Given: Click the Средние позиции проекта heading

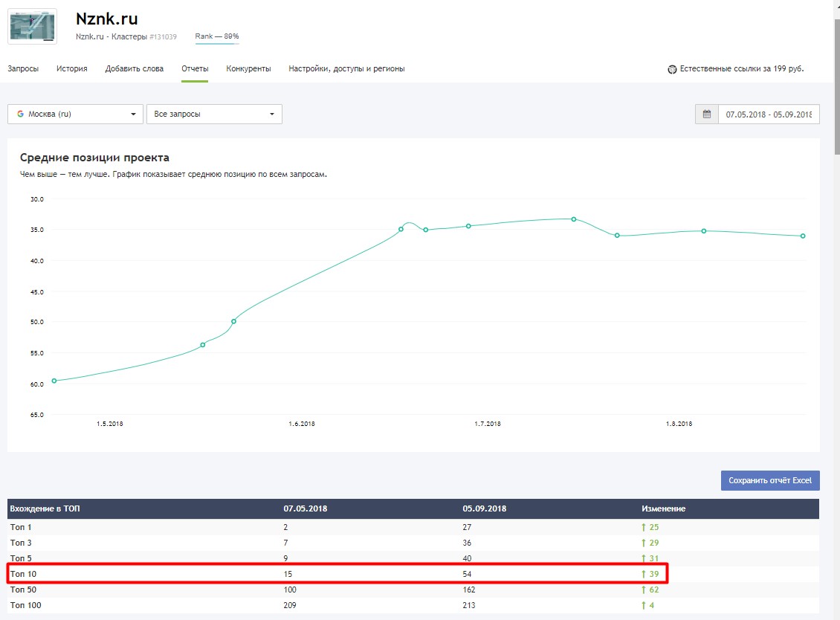Looking at the screenshot, I should point(94,158).
